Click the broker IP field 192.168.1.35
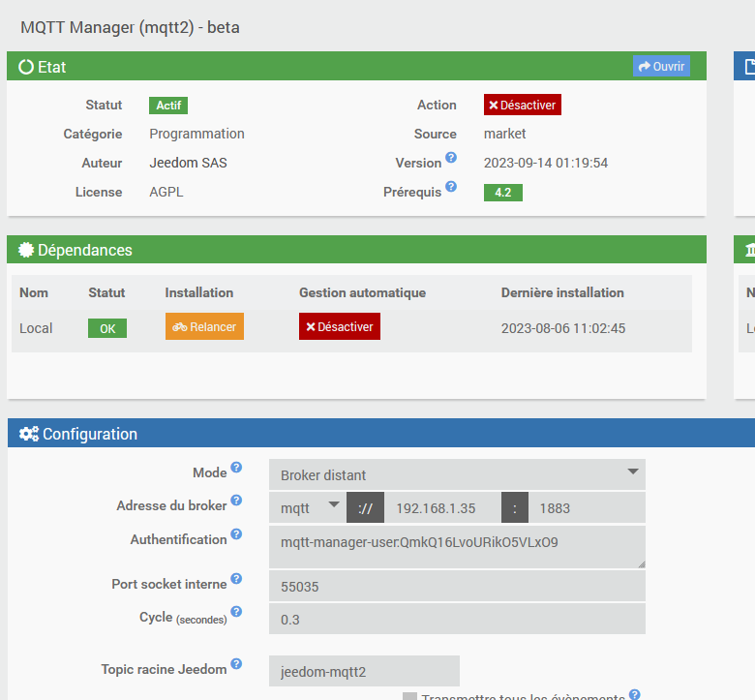The image size is (755, 700). pyautogui.click(x=442, y=507)
